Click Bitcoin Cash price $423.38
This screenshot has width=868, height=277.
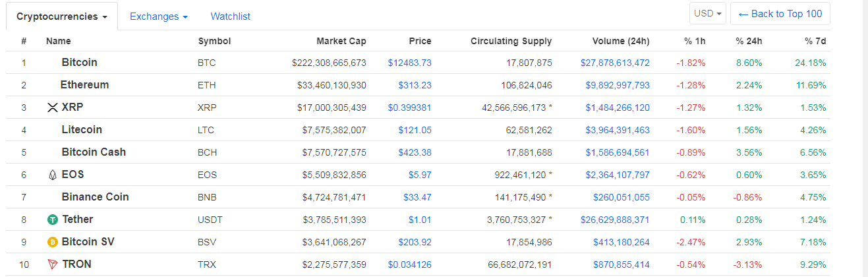coord(415,152)
